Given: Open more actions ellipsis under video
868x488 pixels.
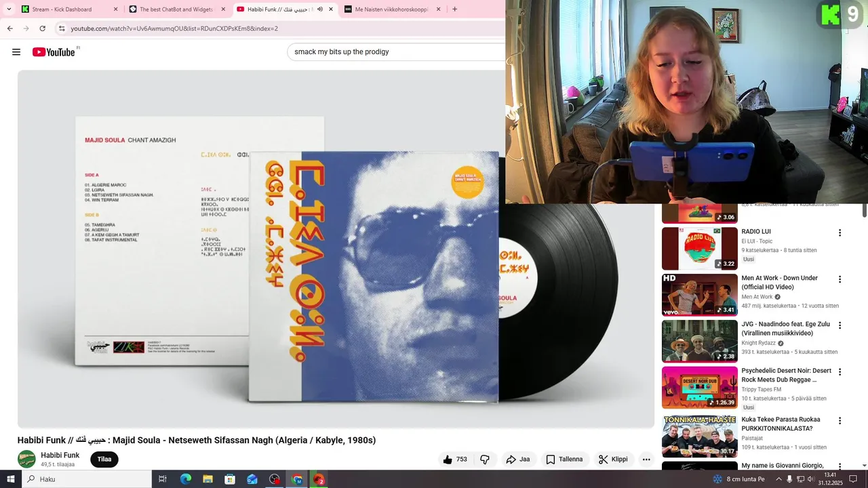Looking at the screenshot, I should point(646,460).
